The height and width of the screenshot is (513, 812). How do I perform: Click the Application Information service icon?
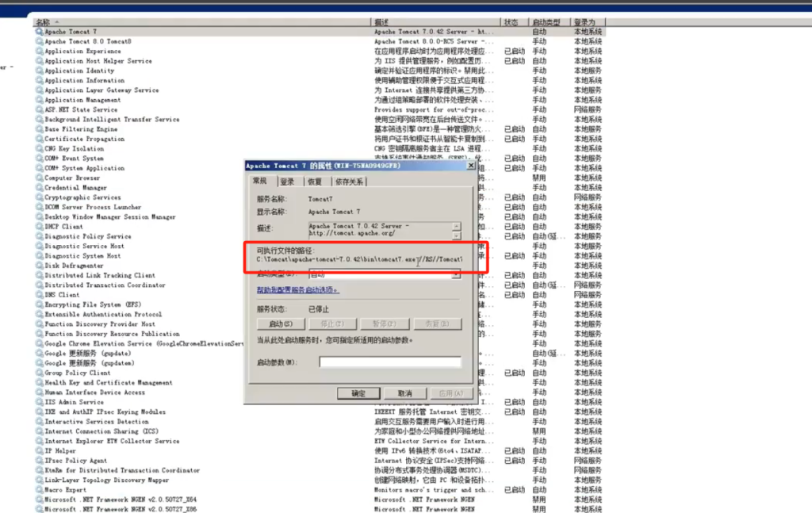pos(40,80)
